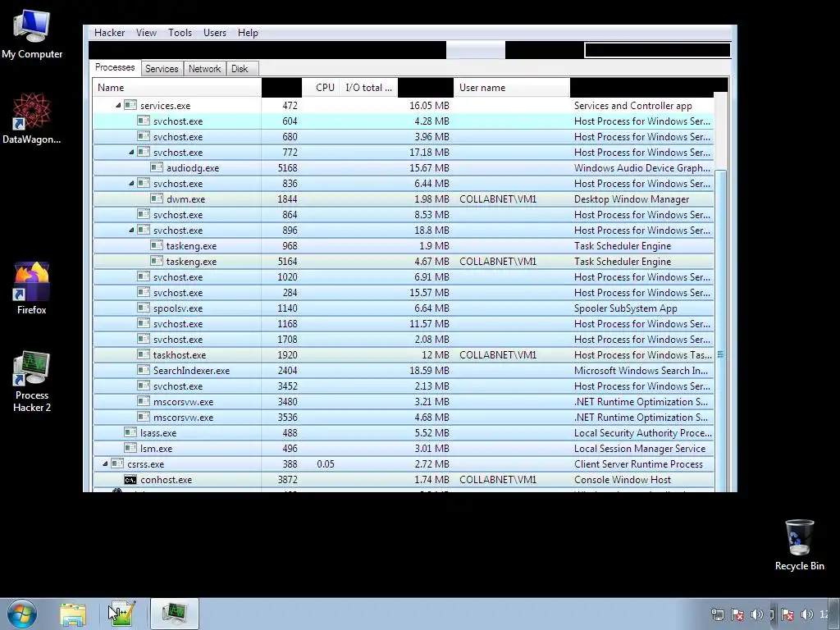Screen dimensions: 840x630
Task: Sort by the User name column header
Action: coord(512,88)
